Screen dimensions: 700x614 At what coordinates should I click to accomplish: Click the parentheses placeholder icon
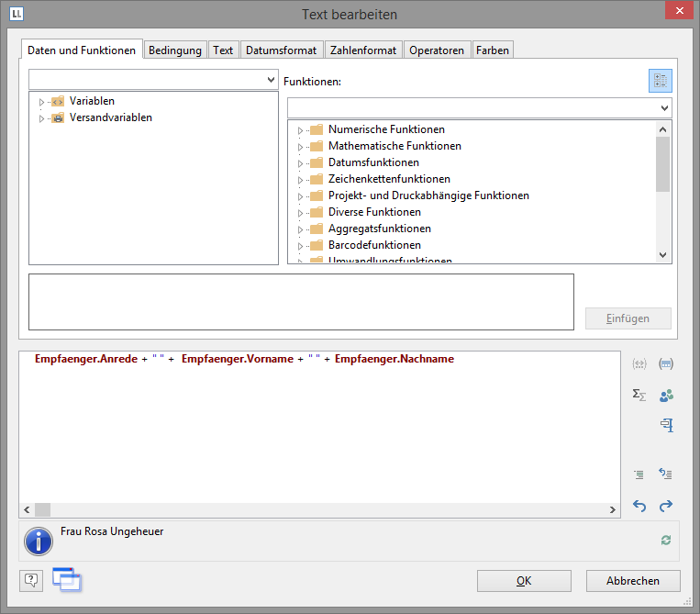pos(666,364)
